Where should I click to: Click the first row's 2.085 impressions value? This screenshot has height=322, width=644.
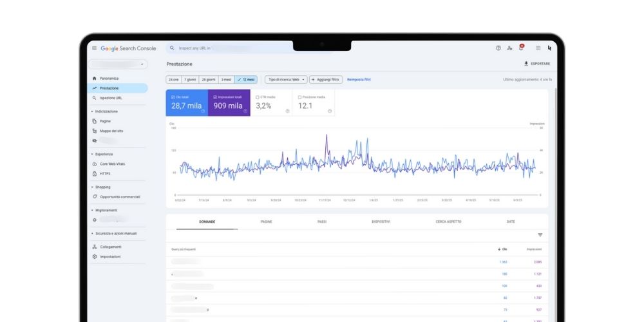(538, 261)
